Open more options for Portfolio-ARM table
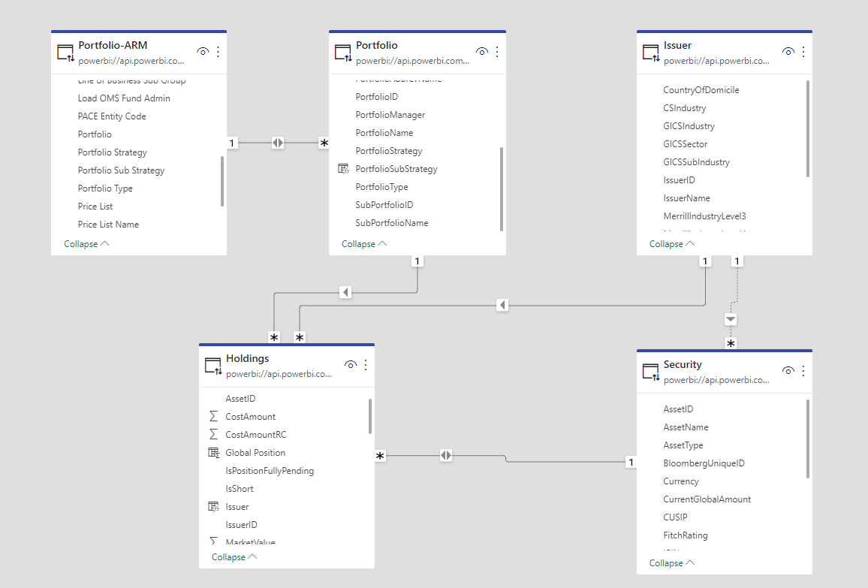Image resolution: width=868 pixels, height=588 pixels. 218,52
